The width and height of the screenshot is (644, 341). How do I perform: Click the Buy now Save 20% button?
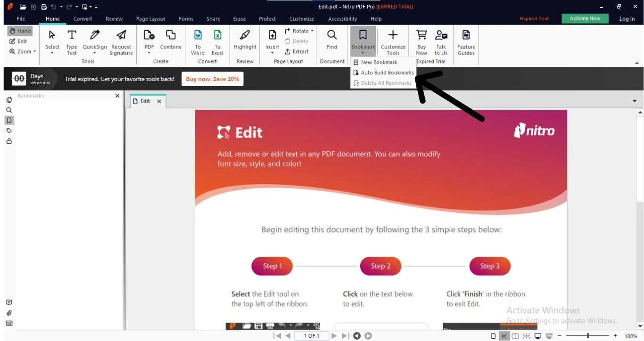[213, 79]
